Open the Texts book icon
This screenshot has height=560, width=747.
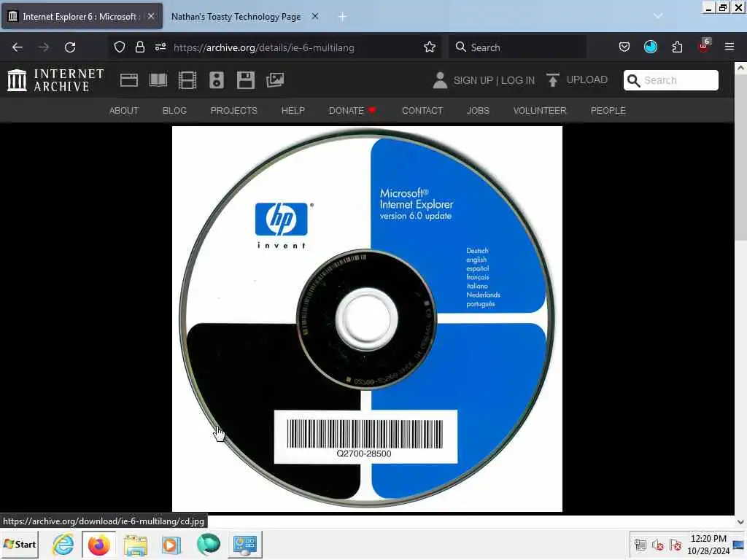click(158, 80)
